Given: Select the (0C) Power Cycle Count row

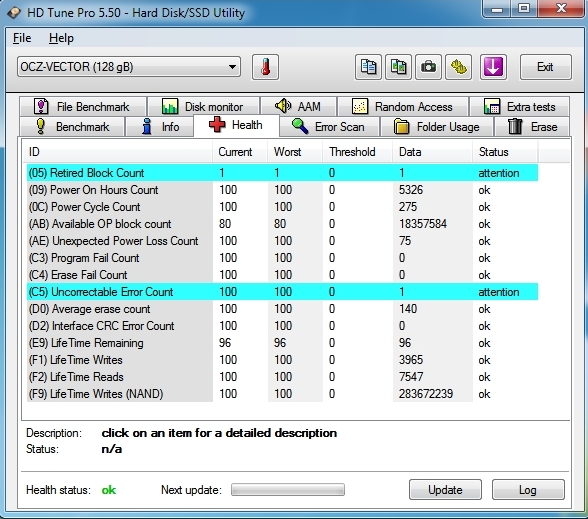Looking at the screenshot, I should (282, 207).
